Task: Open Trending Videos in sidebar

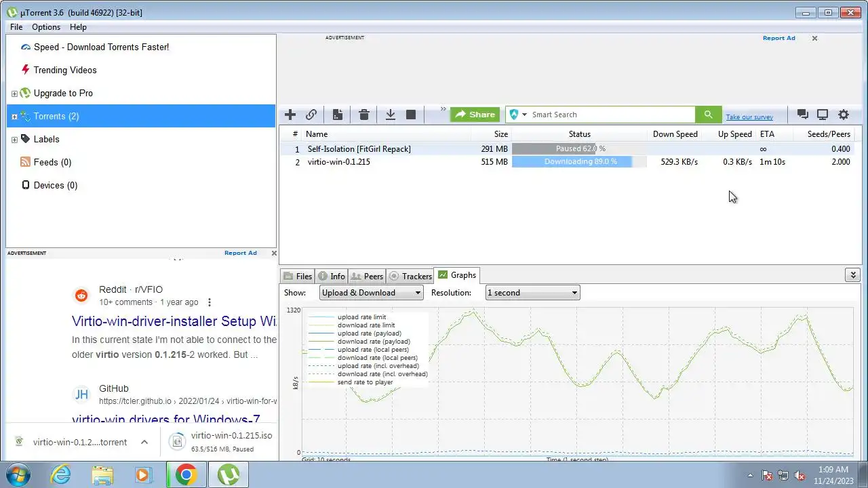Action: [65, 70]
